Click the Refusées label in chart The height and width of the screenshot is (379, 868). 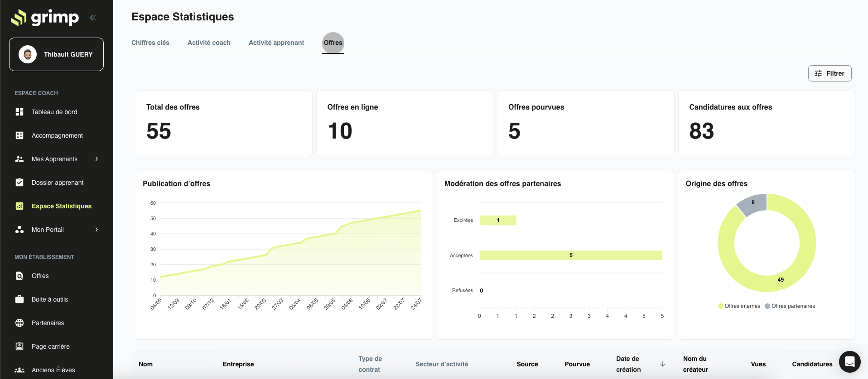[x=462, y=290]
